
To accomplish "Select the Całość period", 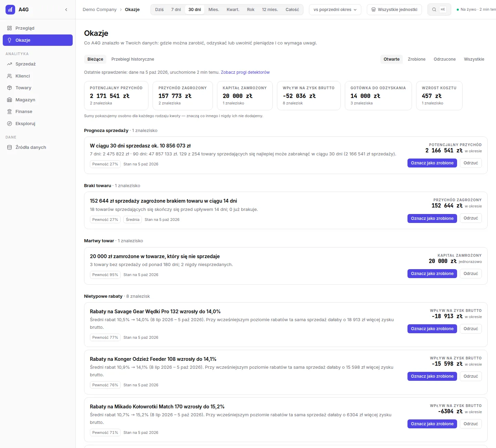I will pyautogui.click(x=292, y=10).
